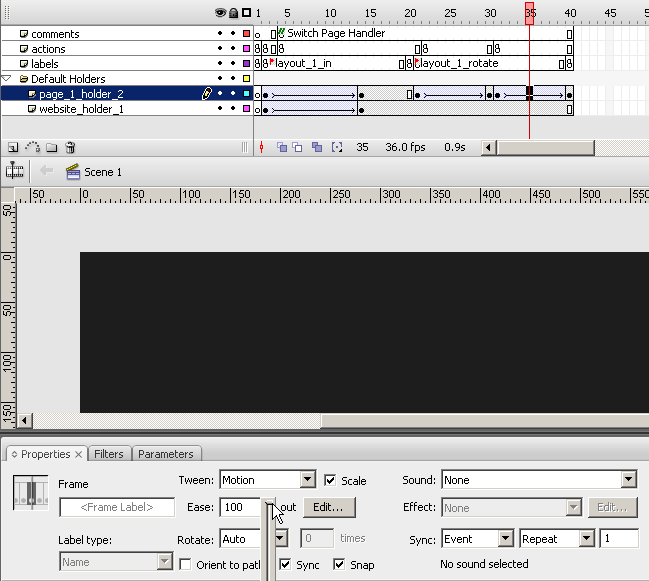Click the red outline color swatch of comments layer
The image size is (649, 581).
246,34
